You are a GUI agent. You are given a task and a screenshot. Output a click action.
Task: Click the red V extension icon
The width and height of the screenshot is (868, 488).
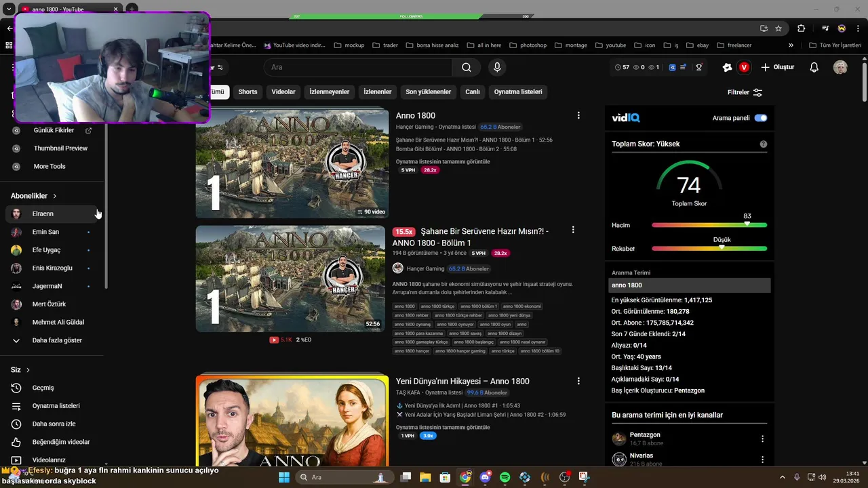tap(744, 67)
